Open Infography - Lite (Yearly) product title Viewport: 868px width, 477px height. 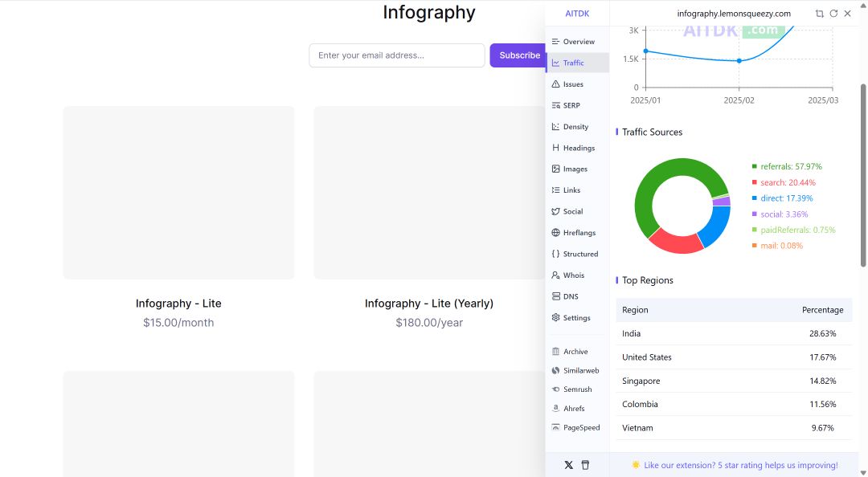pos(429,304)
